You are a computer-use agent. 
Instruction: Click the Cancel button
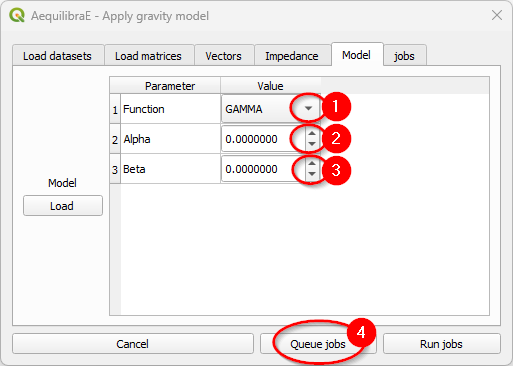coord(133,344)
